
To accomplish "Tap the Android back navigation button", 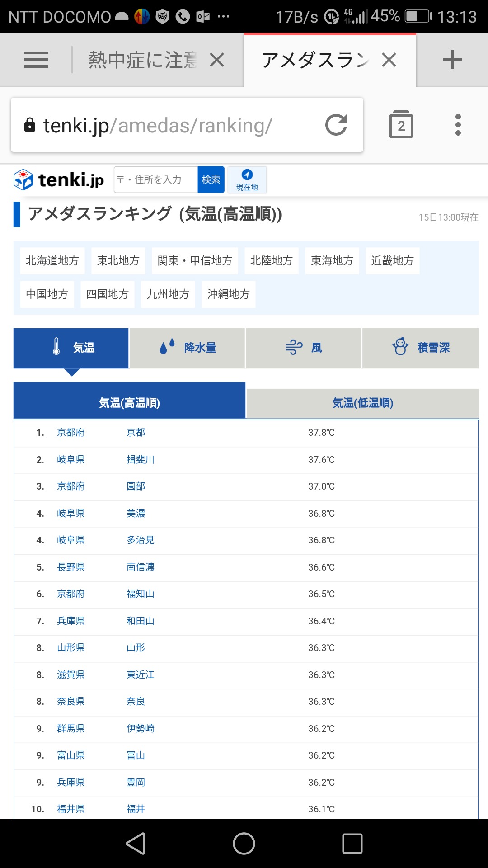I will [136, 844].
